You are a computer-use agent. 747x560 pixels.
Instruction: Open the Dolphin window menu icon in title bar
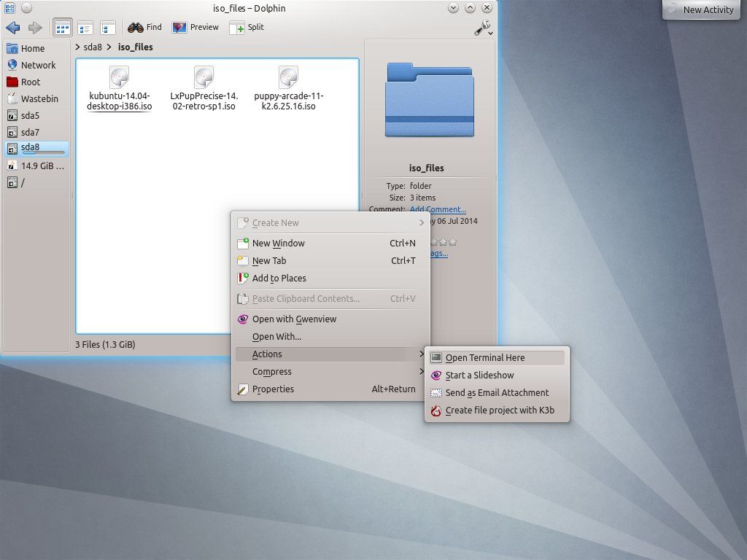[9, 7]
